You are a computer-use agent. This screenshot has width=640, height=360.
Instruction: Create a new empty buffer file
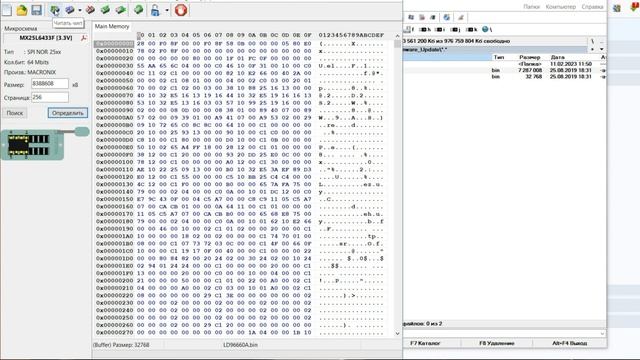7,10
